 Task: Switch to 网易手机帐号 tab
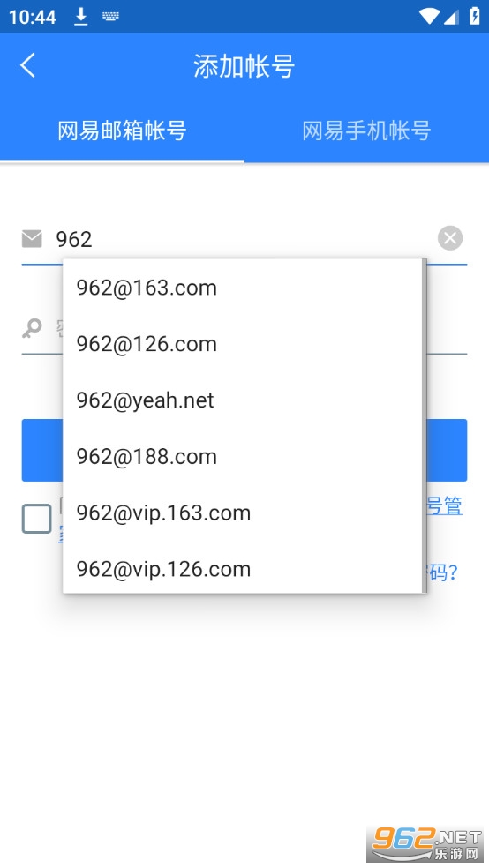pyautogui.click(x=366, y=131)
